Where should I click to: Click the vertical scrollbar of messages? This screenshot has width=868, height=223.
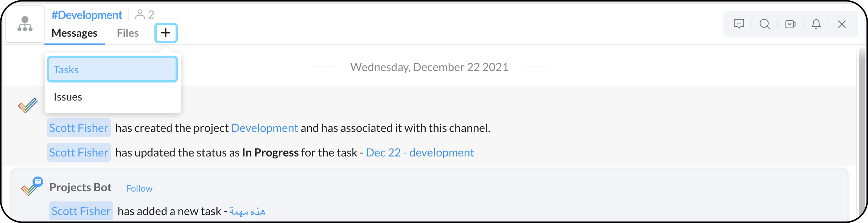pos(862,132)
